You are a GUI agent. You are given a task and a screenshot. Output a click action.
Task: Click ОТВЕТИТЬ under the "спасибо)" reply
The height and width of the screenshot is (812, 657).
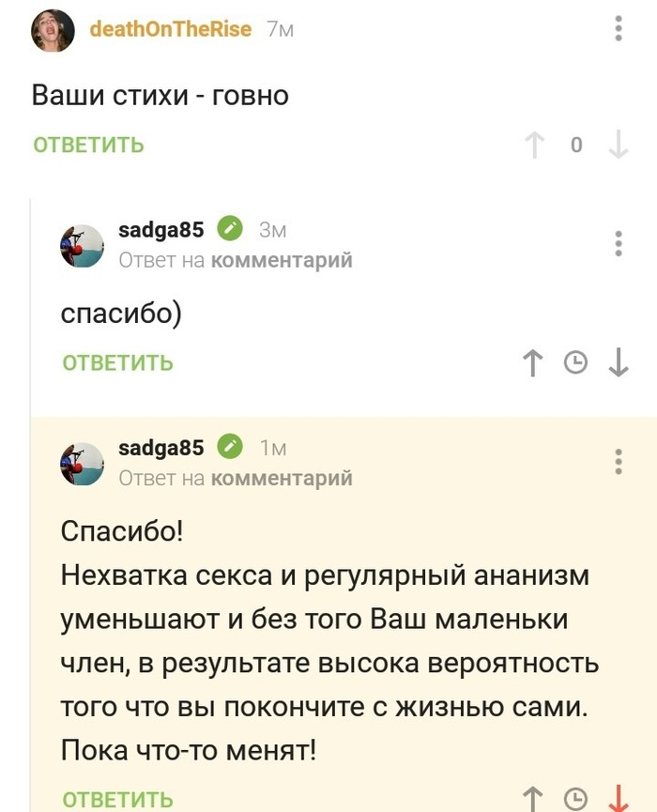pyautogui.click(x=115, y=362)
